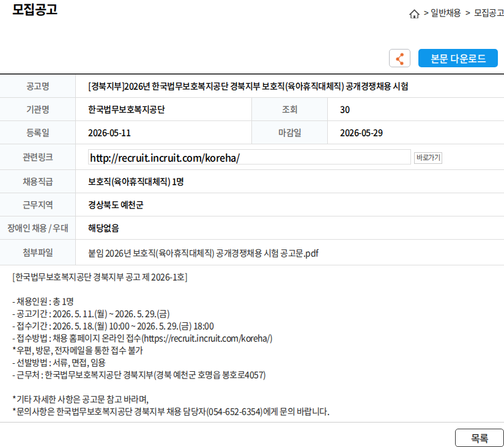Click the 선발방법 line in body

(59, 363)
